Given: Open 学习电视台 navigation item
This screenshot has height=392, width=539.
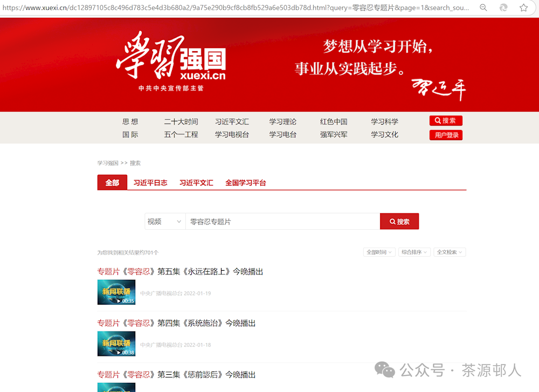Looking at the screenshot, I should 232,134.
